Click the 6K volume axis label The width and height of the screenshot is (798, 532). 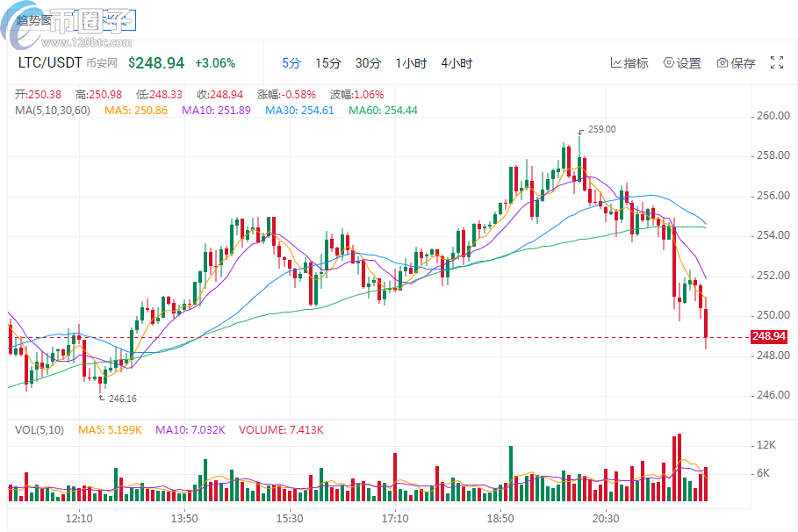(764, 473)
